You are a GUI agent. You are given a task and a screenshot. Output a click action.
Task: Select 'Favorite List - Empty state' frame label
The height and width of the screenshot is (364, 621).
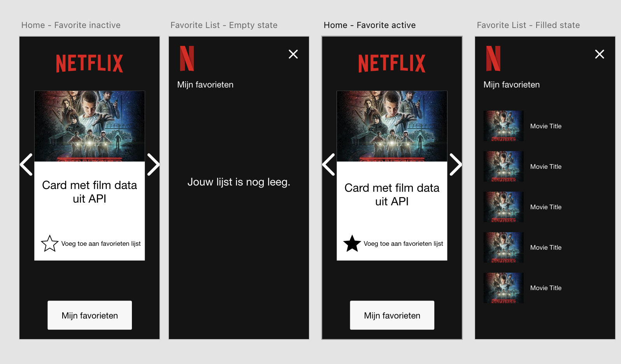(224, 25)
